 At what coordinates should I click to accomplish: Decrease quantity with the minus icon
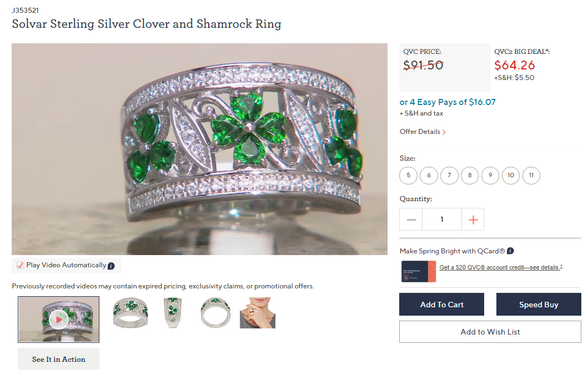411,220
